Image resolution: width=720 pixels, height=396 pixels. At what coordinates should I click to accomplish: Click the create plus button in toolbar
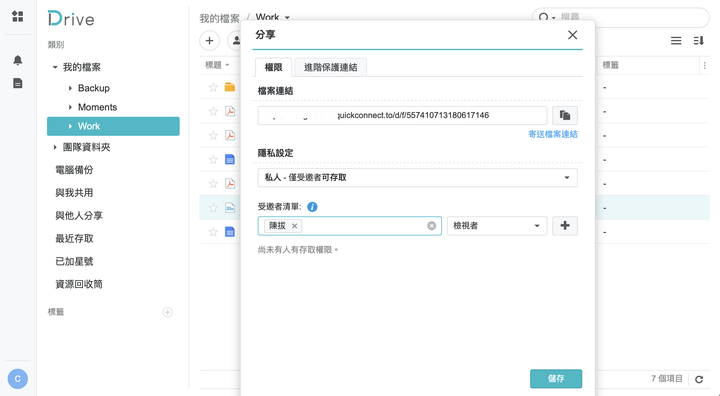209,40
